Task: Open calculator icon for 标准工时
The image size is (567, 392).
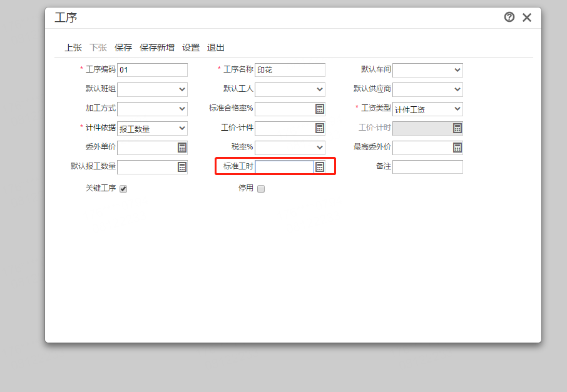Action: (320, 167)
